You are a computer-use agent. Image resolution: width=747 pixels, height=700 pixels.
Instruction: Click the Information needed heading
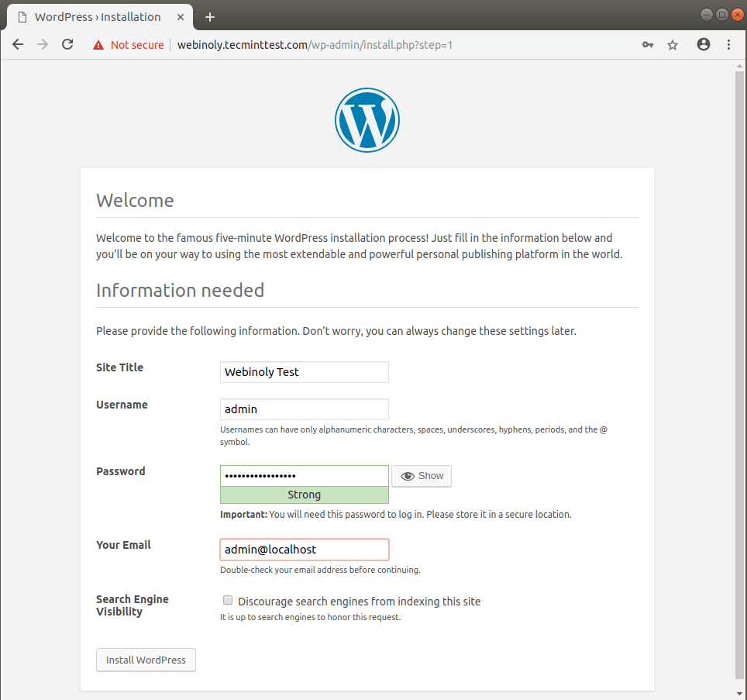click(180, 291)
